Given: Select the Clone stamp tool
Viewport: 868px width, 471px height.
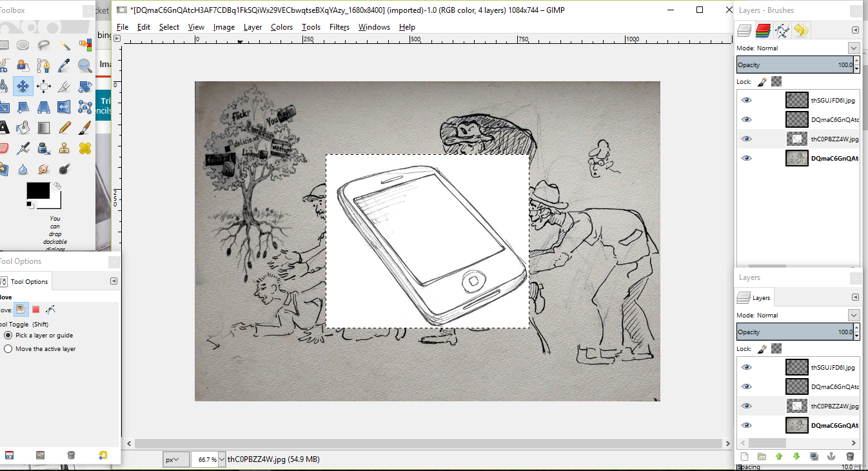Looking at the screenshot, I should point(64,148).
